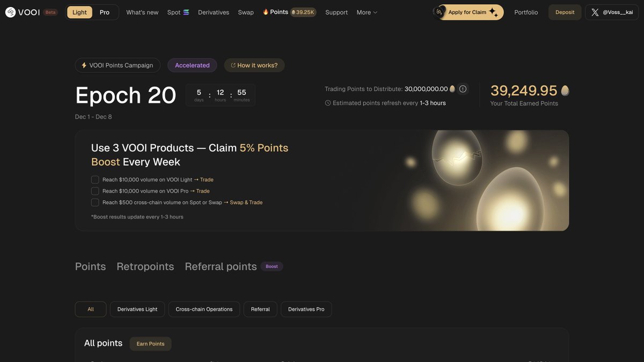Check the VOOI Light $10,000 volume checkbox
The image size is (644, 362).
click(95, 180)
